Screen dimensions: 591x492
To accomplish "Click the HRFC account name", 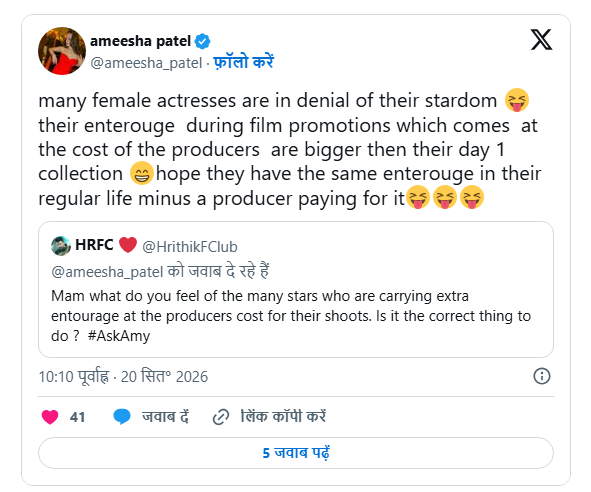I will (x=94, y=245).
